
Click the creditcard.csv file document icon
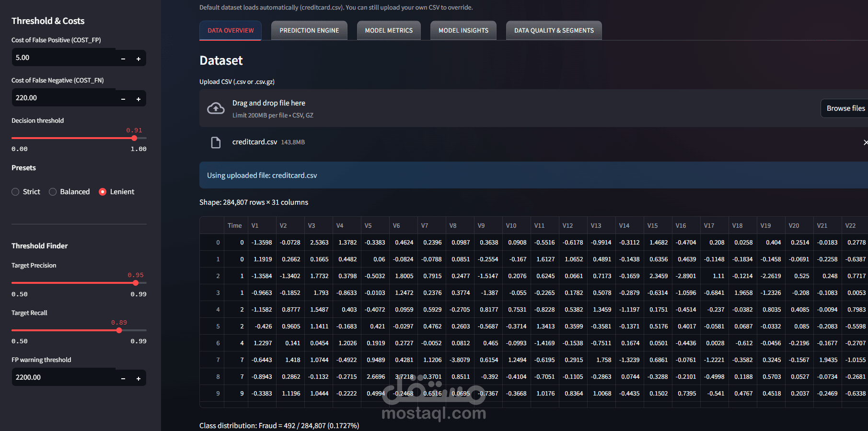tap(216, 142)
